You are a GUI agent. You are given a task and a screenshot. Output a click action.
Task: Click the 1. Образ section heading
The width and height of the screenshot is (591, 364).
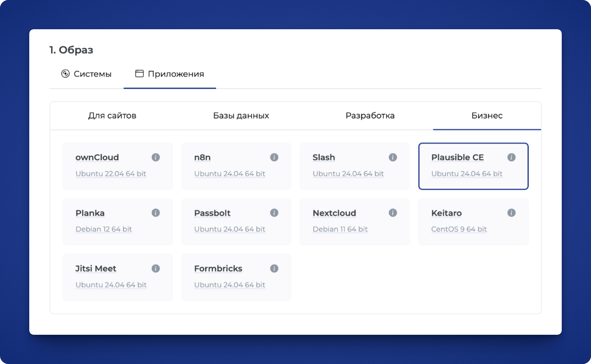click(x=71, y=50)
